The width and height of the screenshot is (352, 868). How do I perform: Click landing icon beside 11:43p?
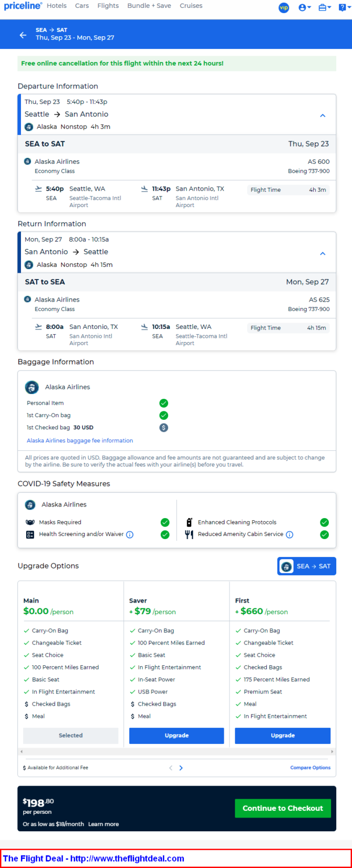coord(144,189)
